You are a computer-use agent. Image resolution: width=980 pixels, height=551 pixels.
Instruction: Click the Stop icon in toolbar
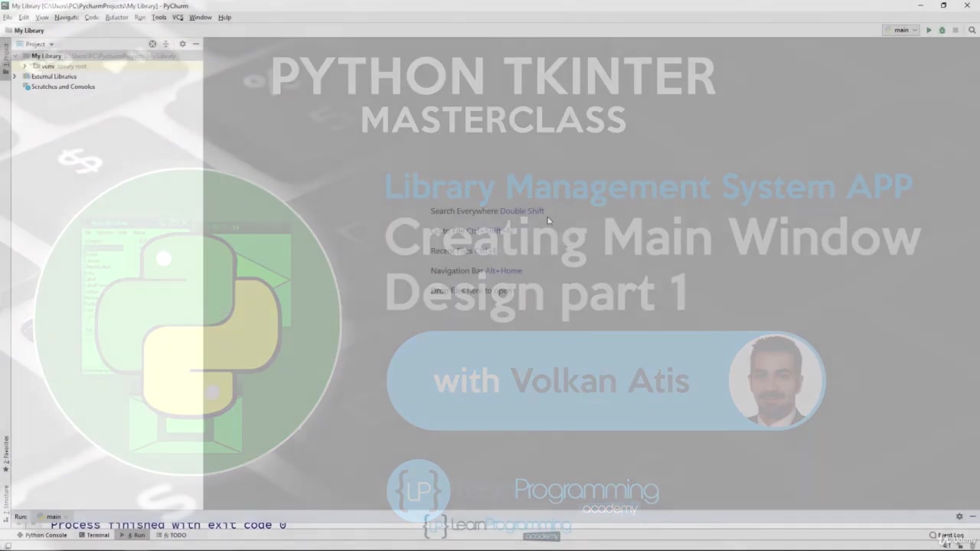click(x=955, y=31)
